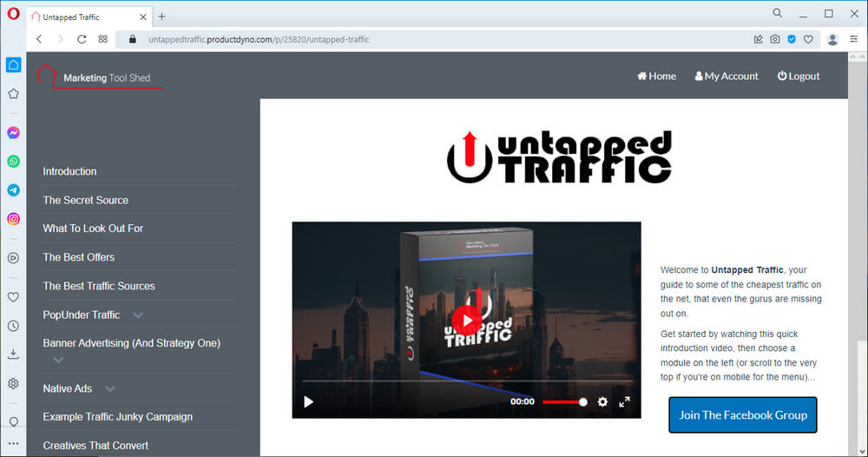The width and height of the screenshot is (868, 457).
Task: Adjust the video volume slider
Action: [565, 402]
